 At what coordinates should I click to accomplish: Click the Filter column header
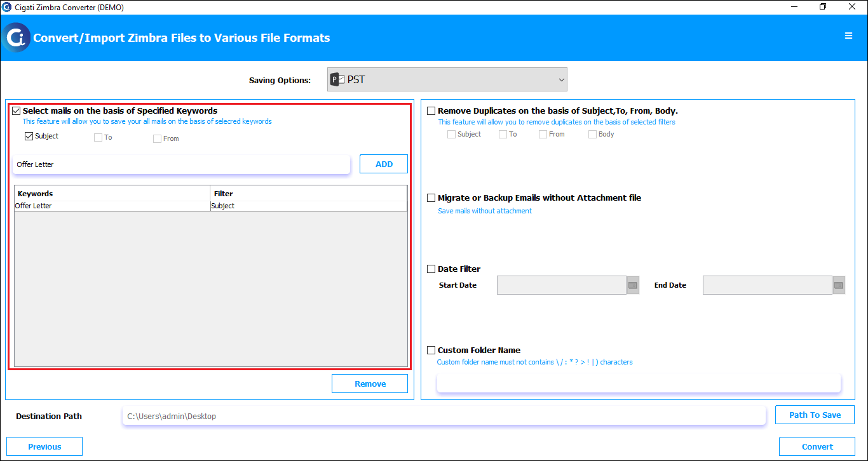(309, 193)
